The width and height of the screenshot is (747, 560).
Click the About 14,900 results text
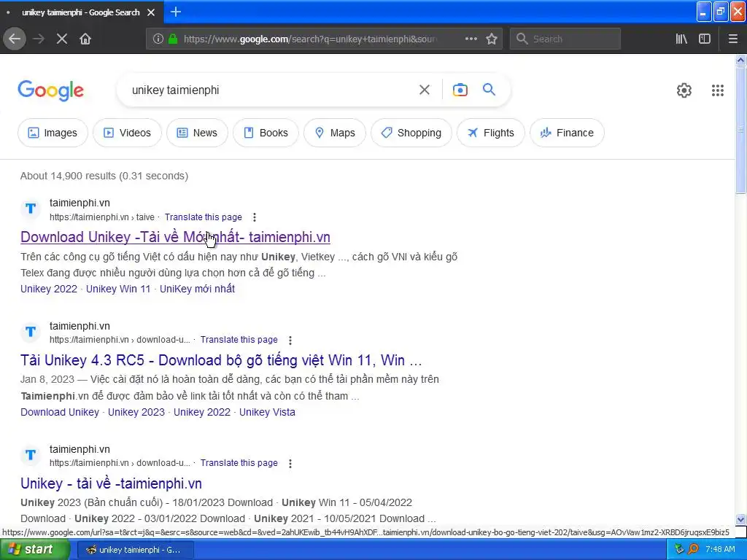click(104, 176)
